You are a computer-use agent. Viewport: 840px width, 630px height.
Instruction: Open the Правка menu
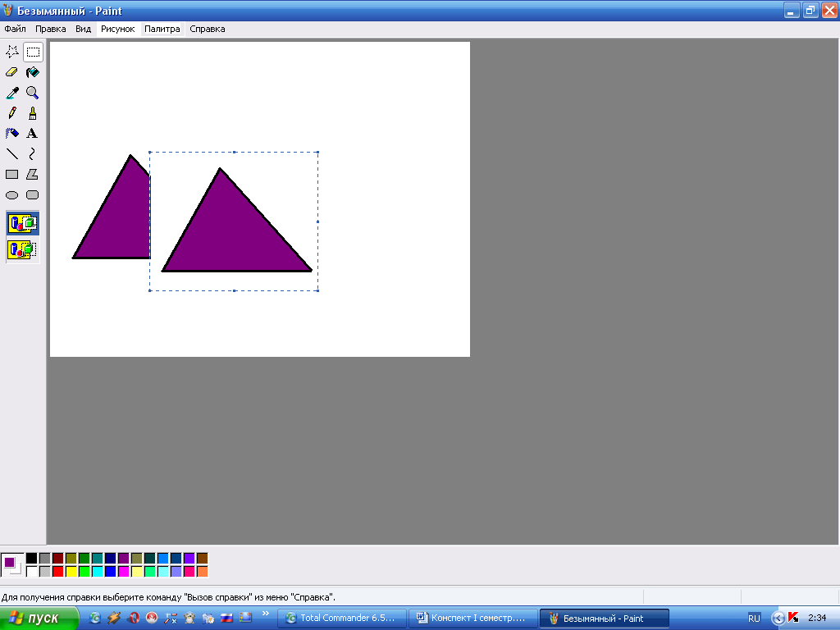(50, 29)
